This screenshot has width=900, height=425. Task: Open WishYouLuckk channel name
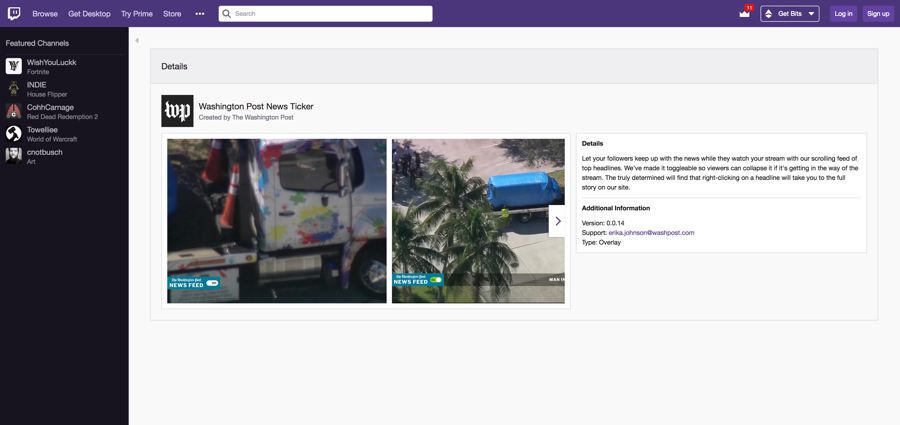click(52, 62)
